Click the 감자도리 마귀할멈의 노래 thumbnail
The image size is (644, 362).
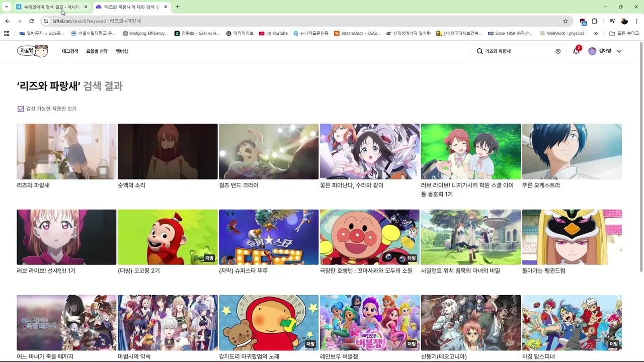pyautogui.click(x=269, y=323)
